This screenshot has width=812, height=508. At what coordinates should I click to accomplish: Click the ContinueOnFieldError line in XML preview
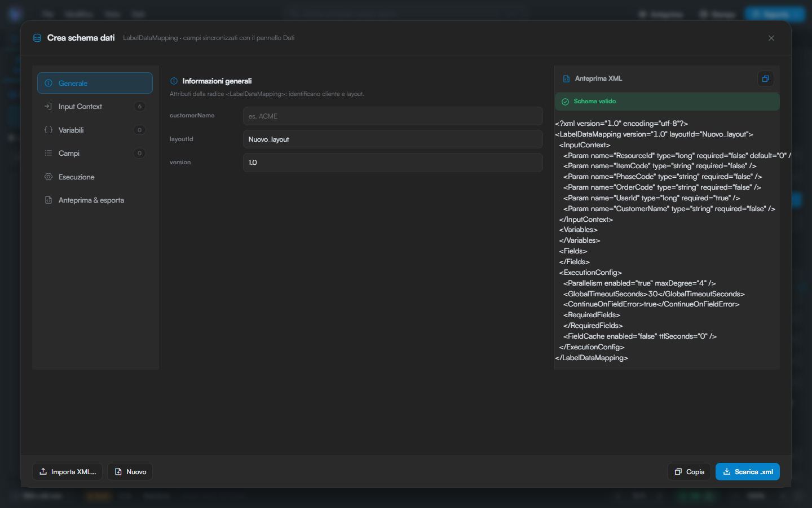651,304
